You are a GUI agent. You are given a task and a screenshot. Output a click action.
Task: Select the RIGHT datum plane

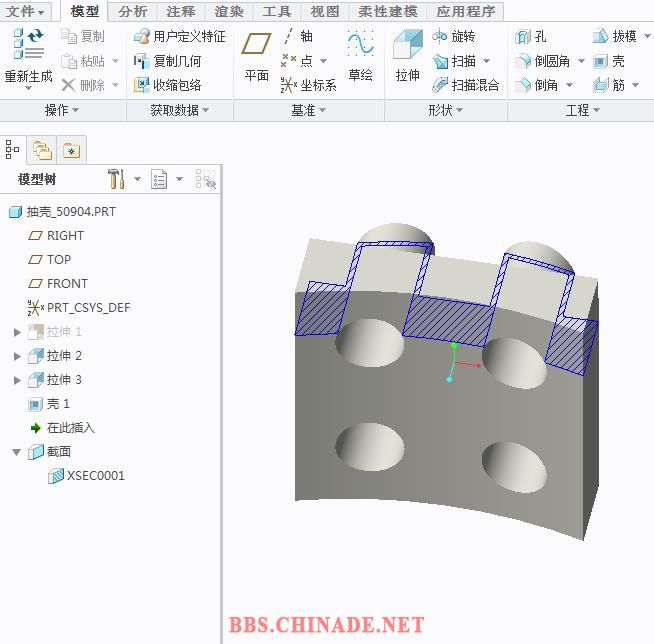(56, 236)
